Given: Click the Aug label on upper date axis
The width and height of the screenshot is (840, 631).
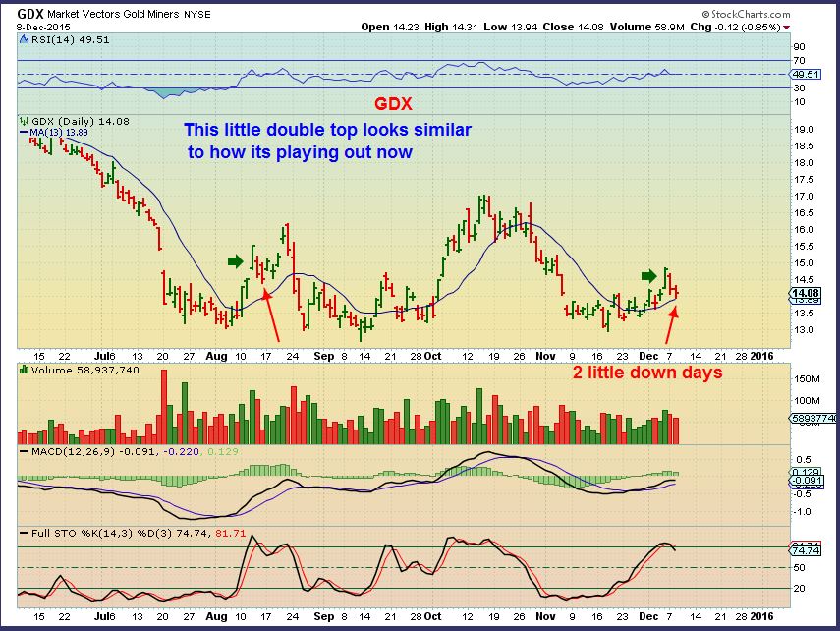Looking at the screenshot, I should 216,356.
